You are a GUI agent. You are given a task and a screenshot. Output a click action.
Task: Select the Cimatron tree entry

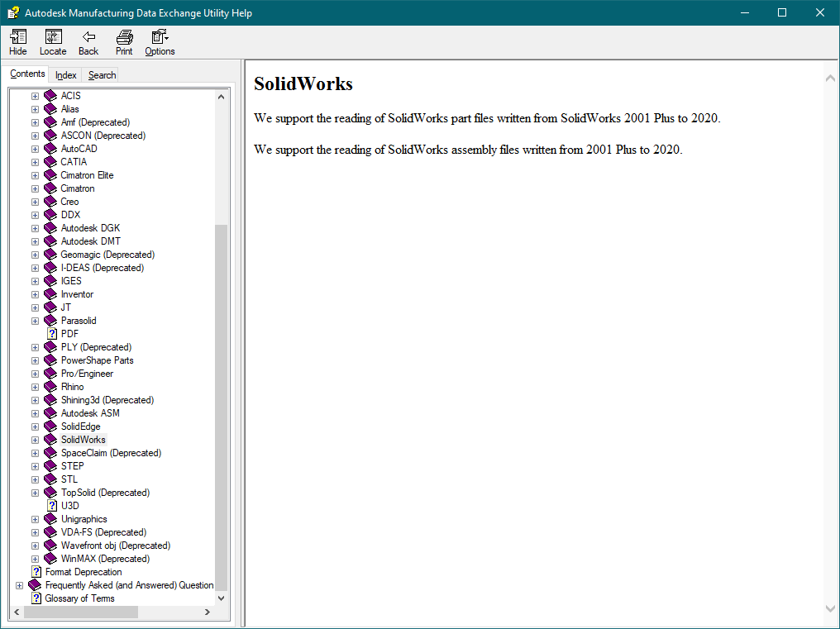click(78, 188)
